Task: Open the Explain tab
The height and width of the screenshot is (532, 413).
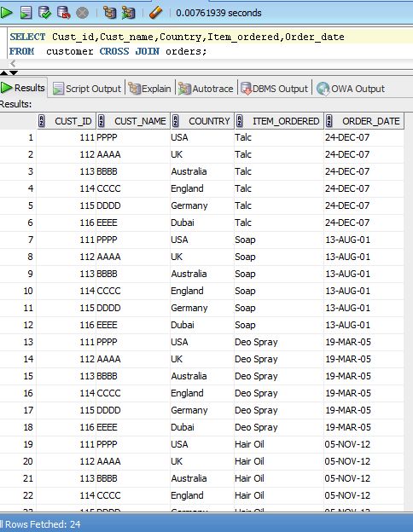Action: pyautogui.click(x=150, y=89)
